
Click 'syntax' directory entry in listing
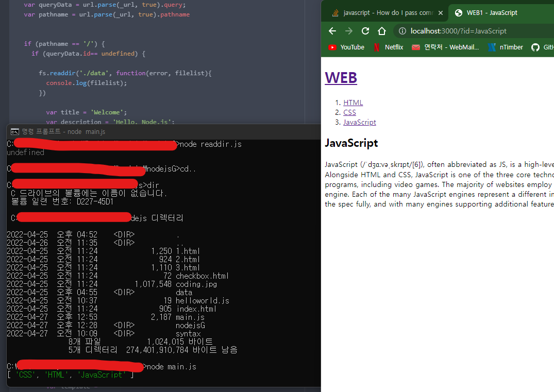point(188,334)
